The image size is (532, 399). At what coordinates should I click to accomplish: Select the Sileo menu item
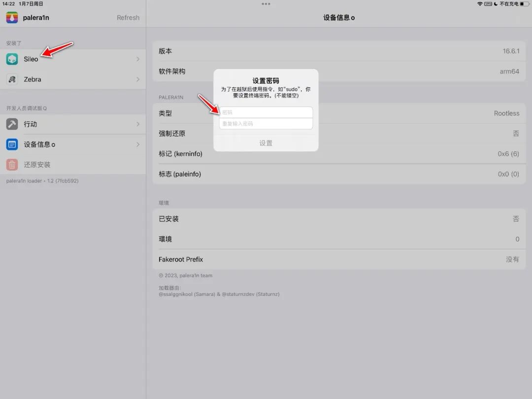(73, 59)
